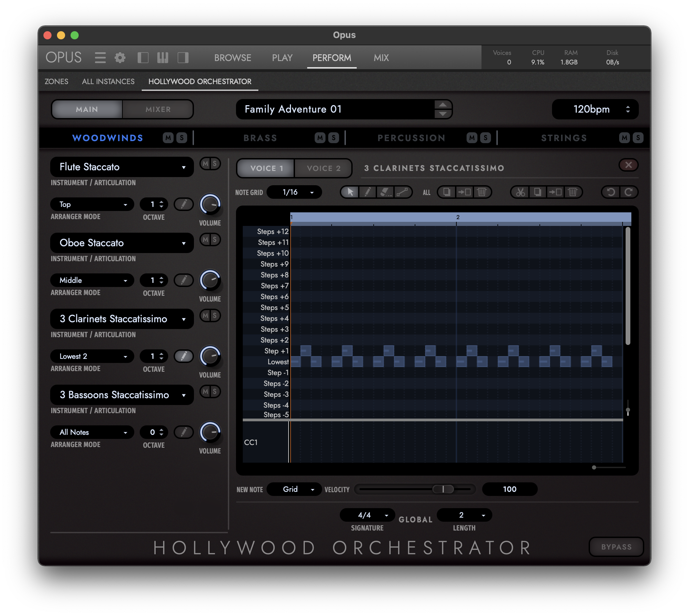Image resolution: width=689 pixels, height=616 pixels.
Task: Click the BYPASS button
Action: coord(616,547)
